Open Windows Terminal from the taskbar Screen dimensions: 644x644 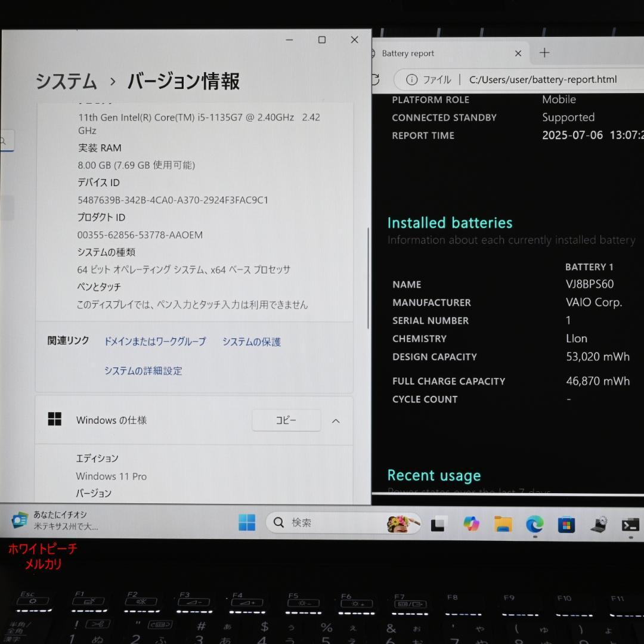pyautogui.click(x=631, y=523)
